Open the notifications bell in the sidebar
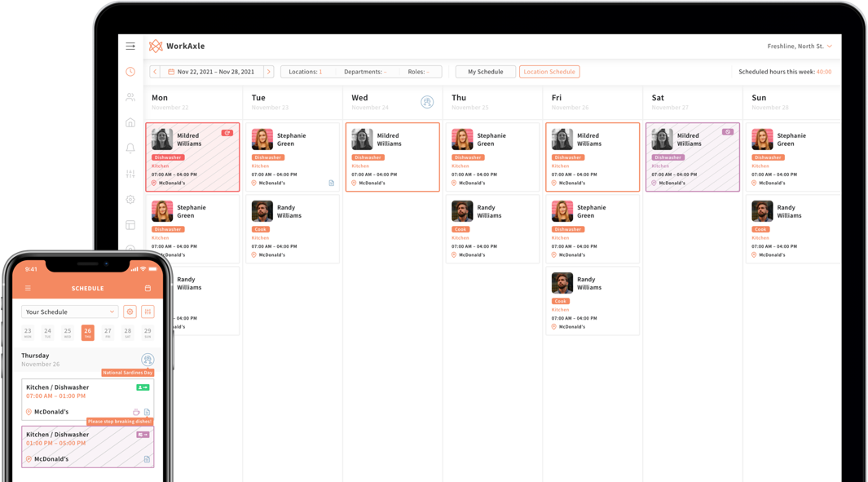 coord(130,148)
